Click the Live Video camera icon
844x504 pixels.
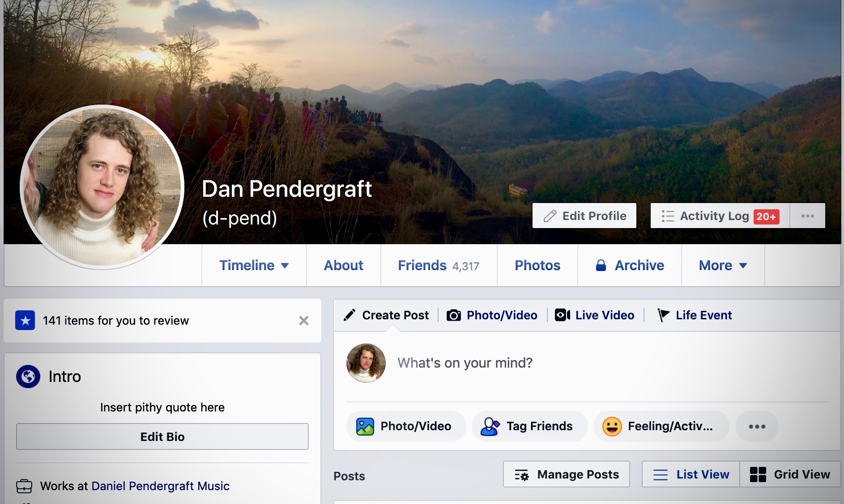tap(563, 315)
